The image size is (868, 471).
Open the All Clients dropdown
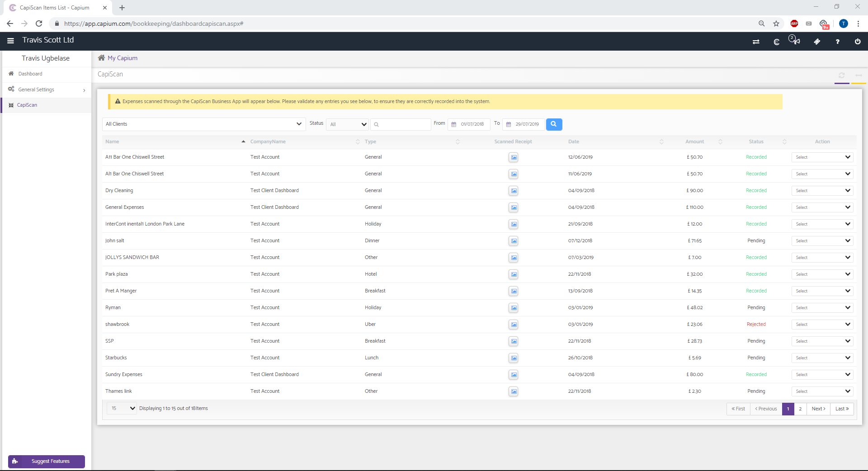tap(203, 124)
